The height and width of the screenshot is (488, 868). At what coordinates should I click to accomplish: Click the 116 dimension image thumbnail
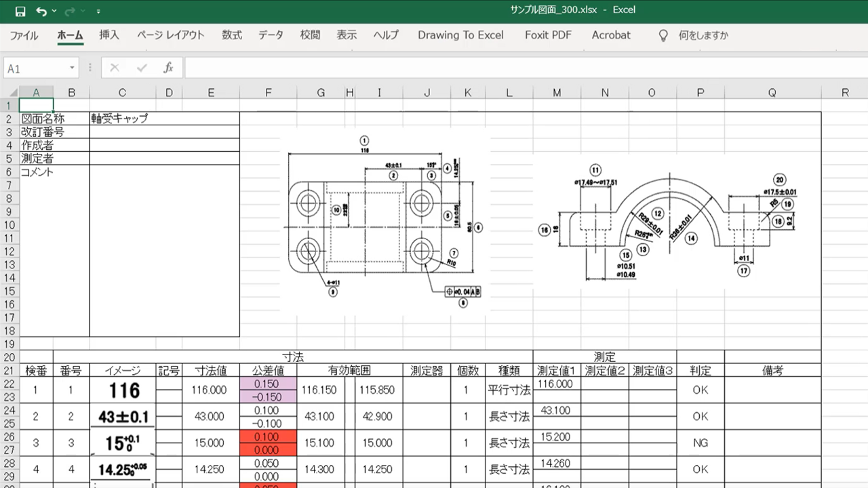click(x=123, y=390)
